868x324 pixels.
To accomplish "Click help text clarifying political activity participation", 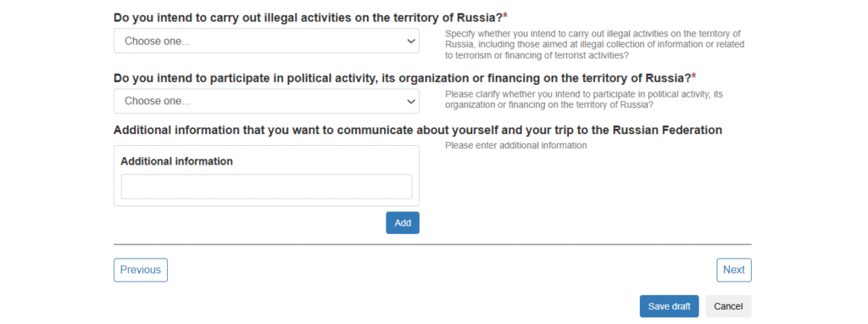I will click(x=584, y=99).
